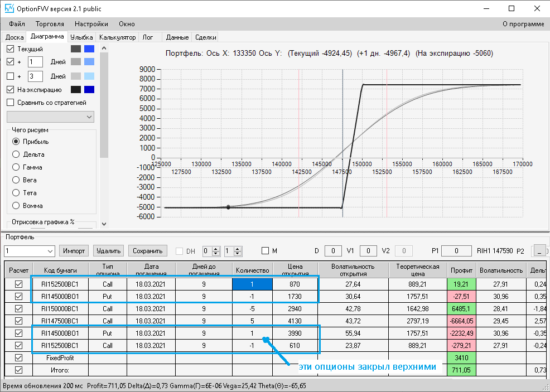Click the Сохранить button

[x=148, y=251]
